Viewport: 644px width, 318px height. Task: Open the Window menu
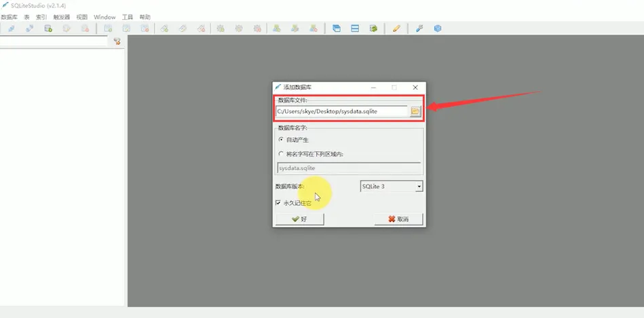point(105,17)
